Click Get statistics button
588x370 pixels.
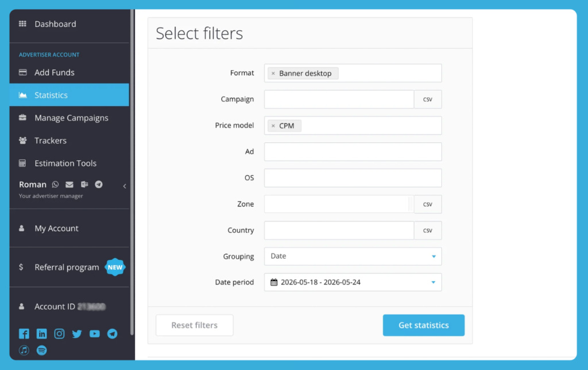pos(424,325)
